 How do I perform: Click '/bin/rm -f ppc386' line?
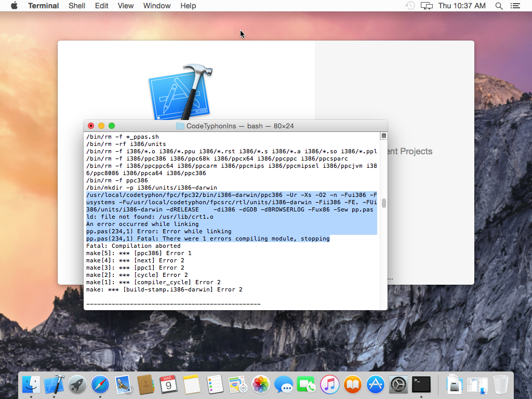[x=117, y=180]
